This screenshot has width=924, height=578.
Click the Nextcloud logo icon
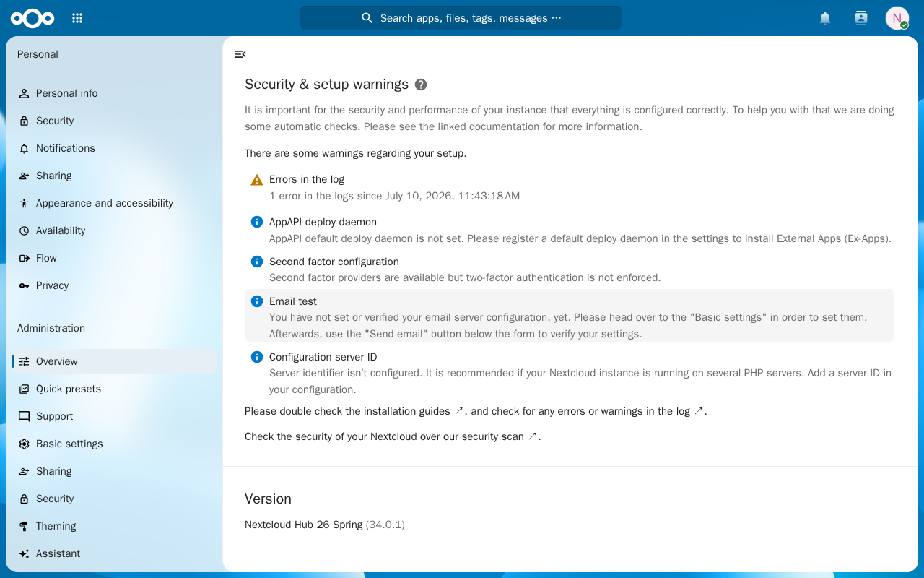point(32,18)
